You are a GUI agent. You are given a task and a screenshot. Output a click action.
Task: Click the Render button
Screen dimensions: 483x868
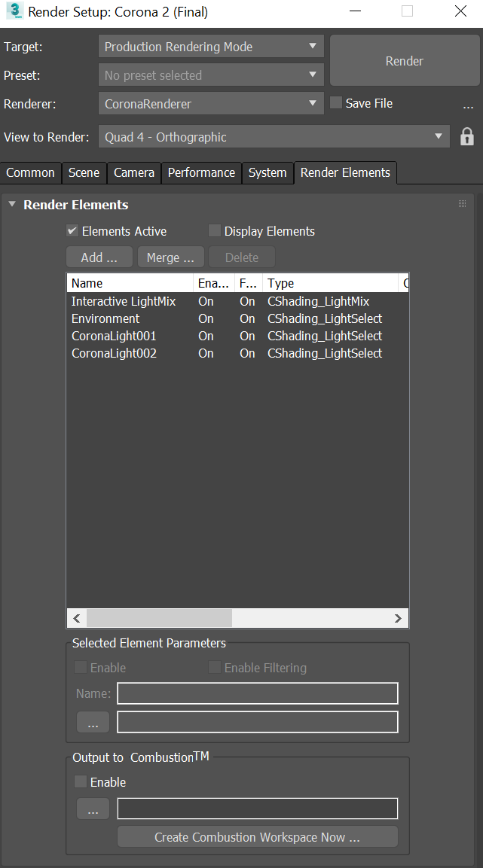(405, 61)
